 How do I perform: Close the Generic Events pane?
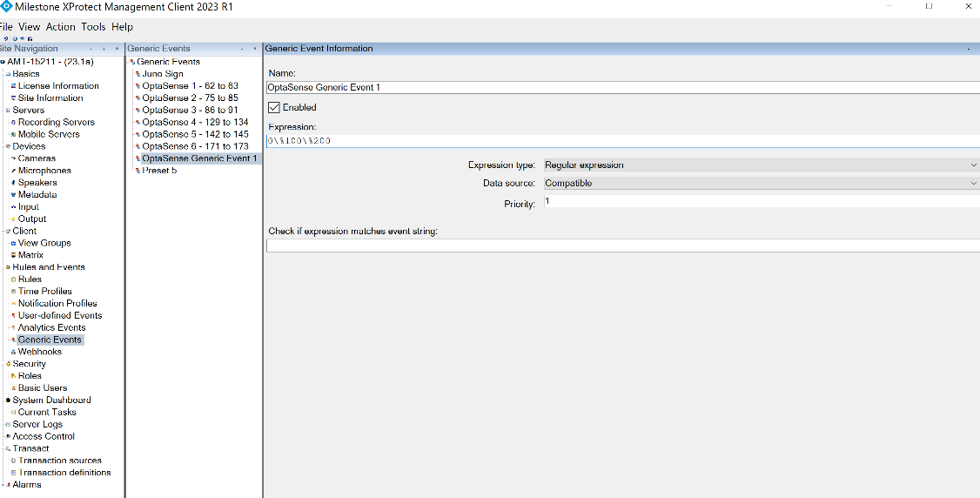pyautogui.click(x=255, y=49)
